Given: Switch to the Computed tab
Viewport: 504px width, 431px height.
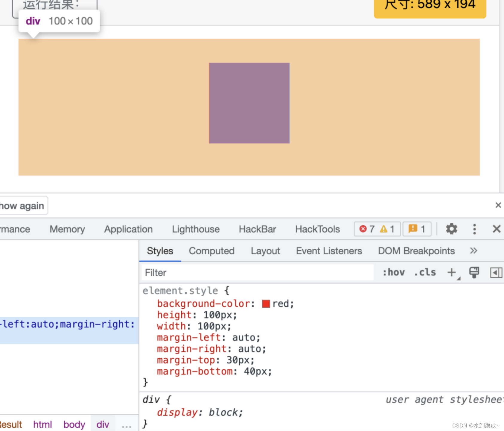Looking at the screenshot, I should pyautogui.click(x=211, y=251).
